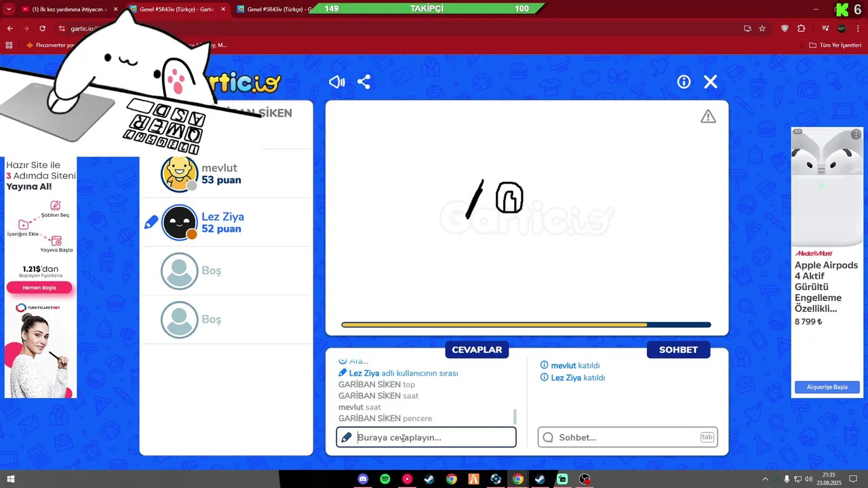Open the room info icon
Image resolution: width=868 pixels, height=488 pixels.
[x=684, y=82]
